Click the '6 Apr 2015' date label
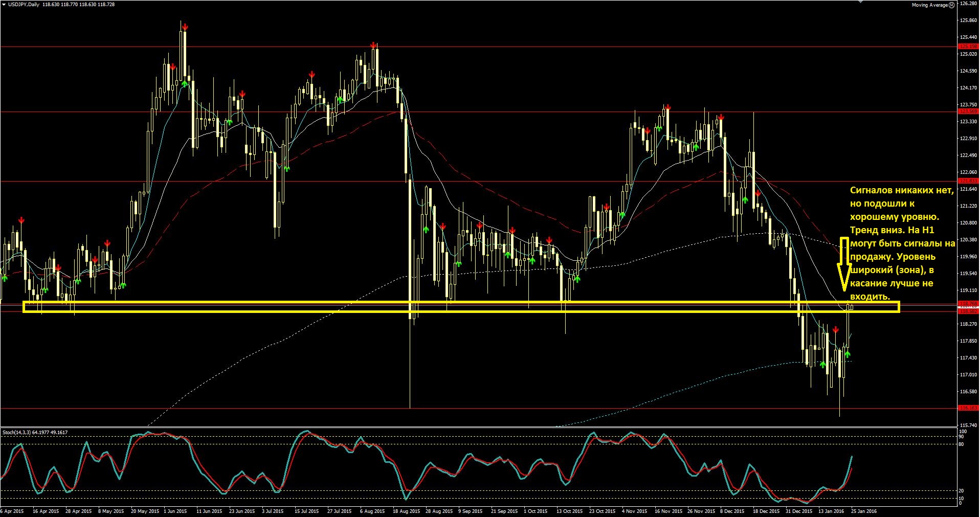The width and height of the screenshot is (980, 517). [x=12, y=511]
